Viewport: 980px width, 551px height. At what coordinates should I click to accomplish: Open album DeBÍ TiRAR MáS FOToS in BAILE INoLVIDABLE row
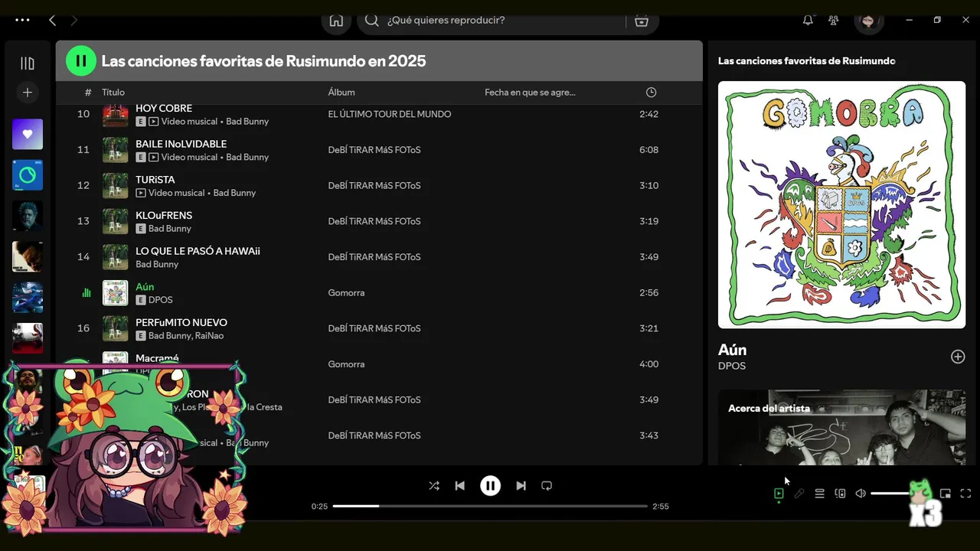[374, 150]
